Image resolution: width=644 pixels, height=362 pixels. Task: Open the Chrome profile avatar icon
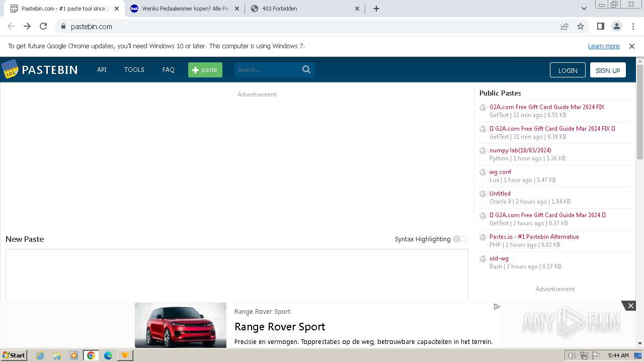[x=616, y=26]
